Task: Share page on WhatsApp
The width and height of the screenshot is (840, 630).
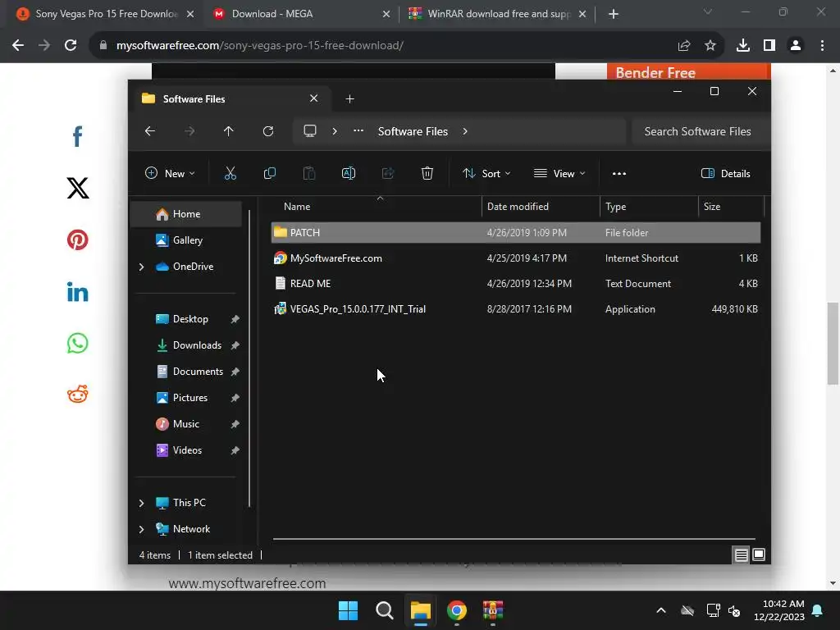Action: pyautogui.click(x=78, y=344)
